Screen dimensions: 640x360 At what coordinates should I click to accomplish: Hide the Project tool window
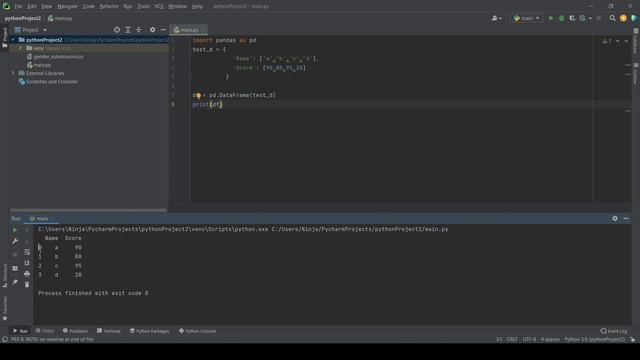click(x=163, y=30)
